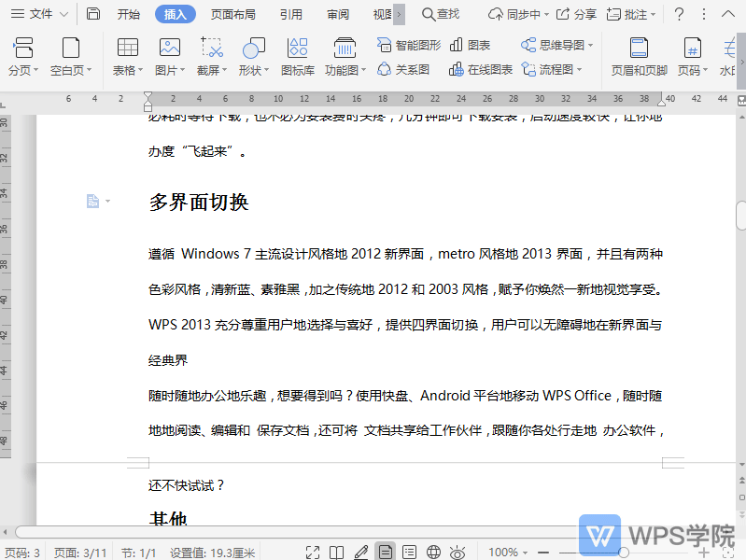Viewport: 746px width, 560px height.
Task: Click the save icon in title bar
Action: point(93,14)
